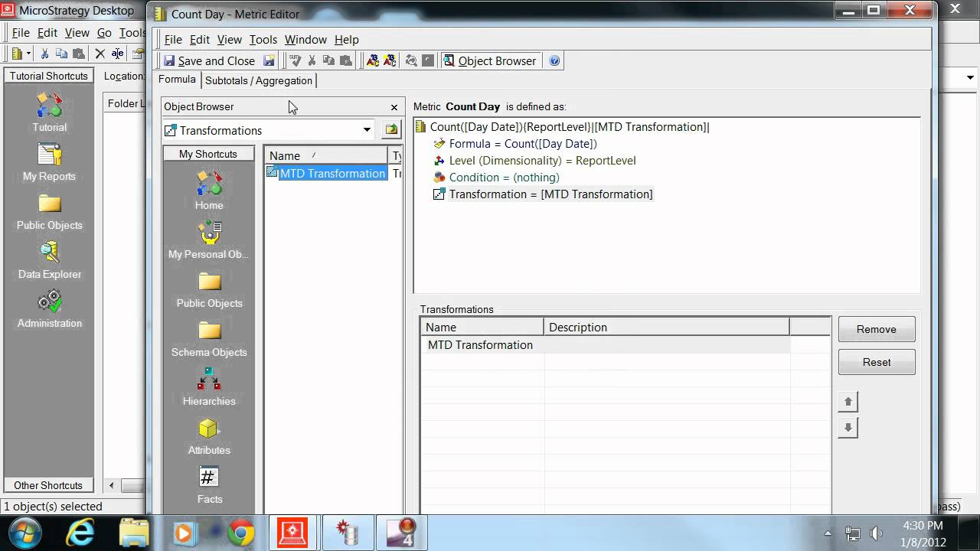The image size is (980, 551).
Task: Open the Attributes shortcut
Action: (209, 437)
